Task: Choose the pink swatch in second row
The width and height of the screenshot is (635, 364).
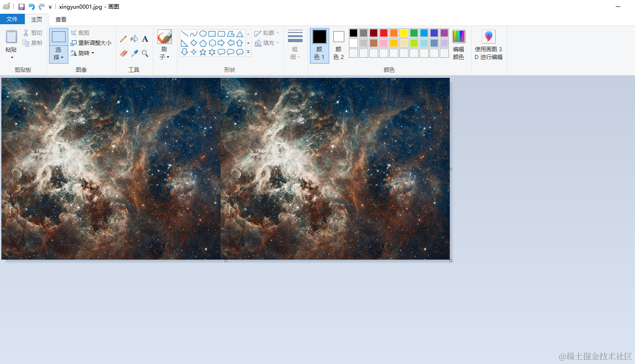Action: (384, 43)
